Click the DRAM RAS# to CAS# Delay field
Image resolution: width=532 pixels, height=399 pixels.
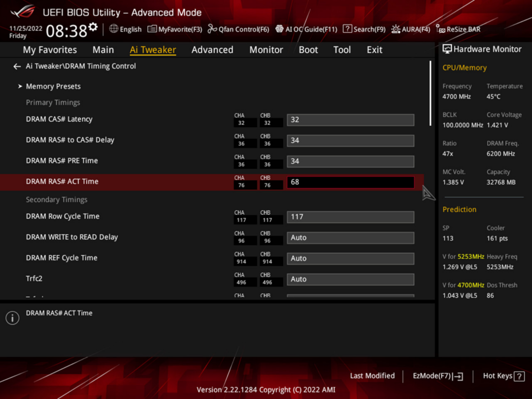[351, 140]
